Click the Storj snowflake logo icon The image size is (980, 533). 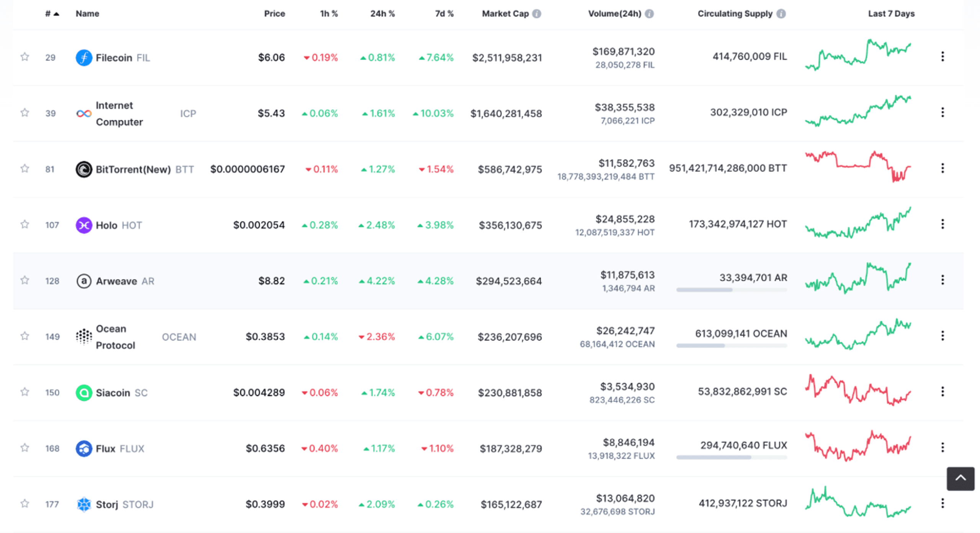pos(84,504)
